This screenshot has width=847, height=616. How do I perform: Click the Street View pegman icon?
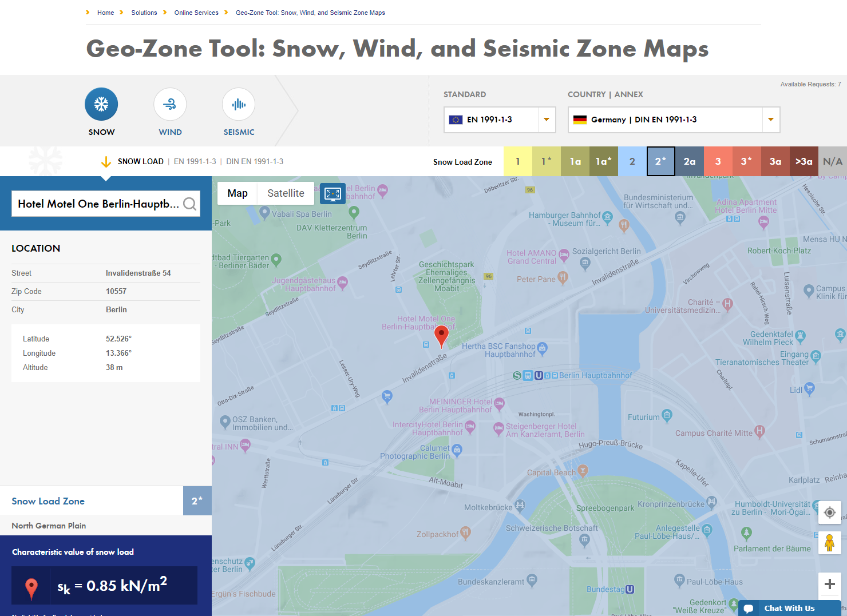(x=829, y=542)
